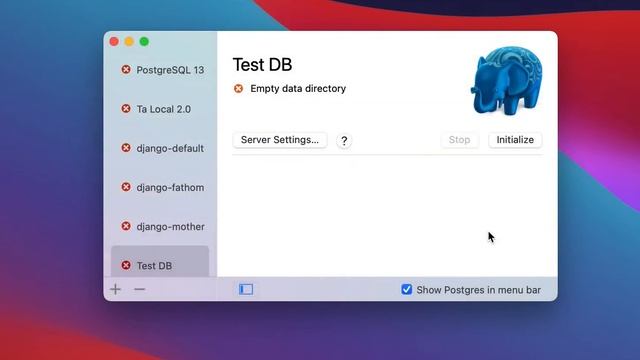
Task: Click the add server plus icon
Action: [116, 289]
